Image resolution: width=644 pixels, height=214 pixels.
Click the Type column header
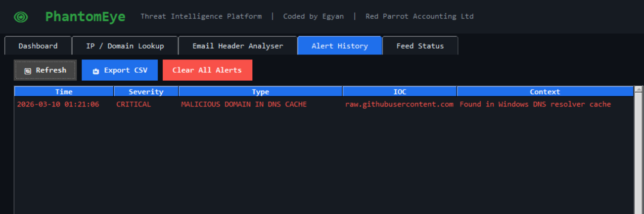click(261, 92)
